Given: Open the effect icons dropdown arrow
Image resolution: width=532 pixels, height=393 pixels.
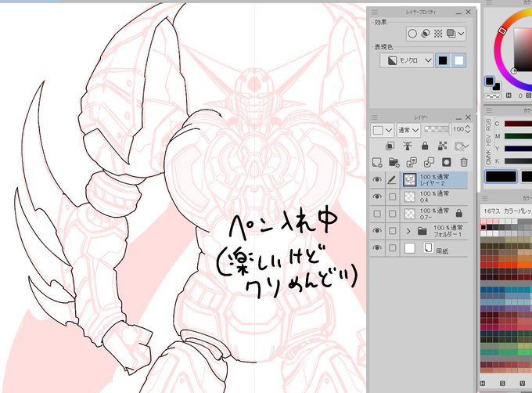Looking at the screenshot, I should click(461, 34).
